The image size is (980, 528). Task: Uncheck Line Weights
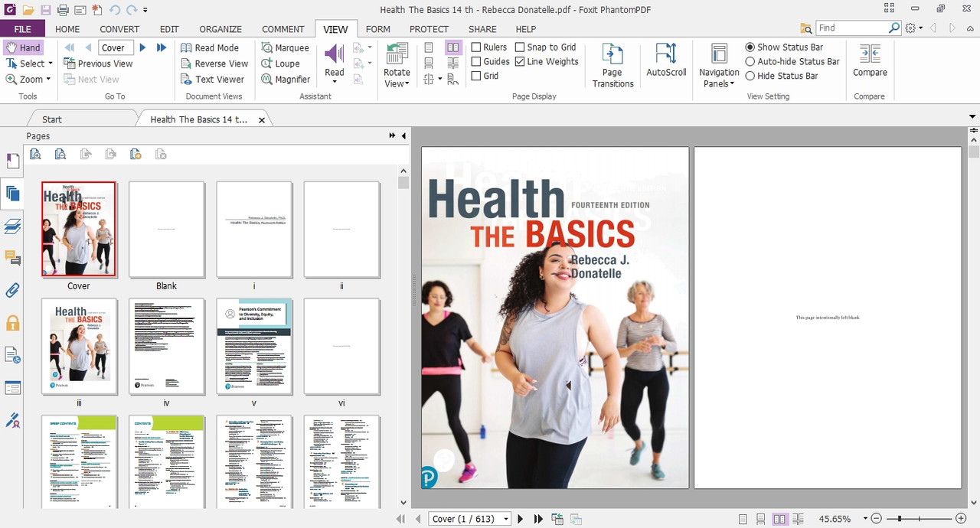click(520, 62)
